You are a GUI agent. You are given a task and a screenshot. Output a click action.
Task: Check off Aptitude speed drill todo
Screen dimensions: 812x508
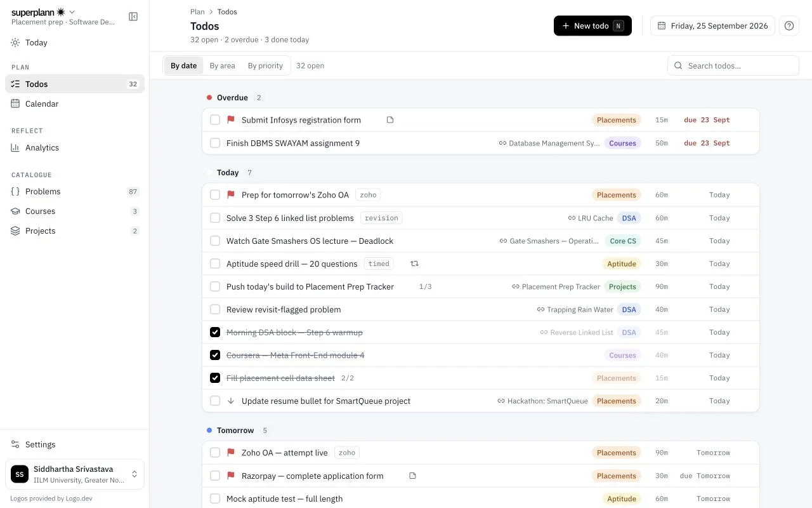coord(215,264)
